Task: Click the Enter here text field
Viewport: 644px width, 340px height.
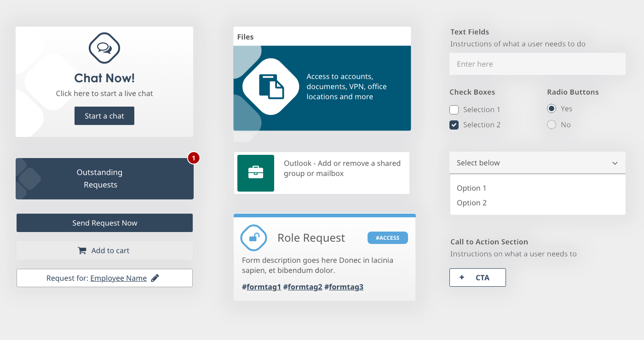Action: point(537,64)
